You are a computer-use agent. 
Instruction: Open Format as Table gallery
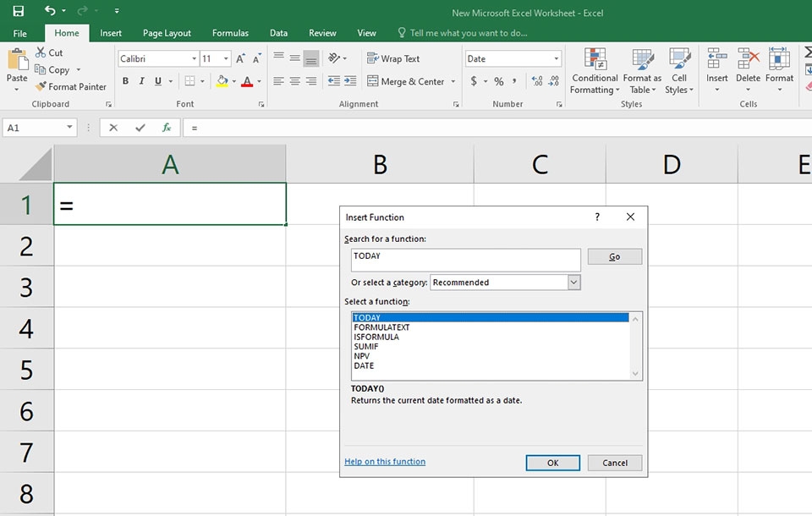[x=642, y=71]
